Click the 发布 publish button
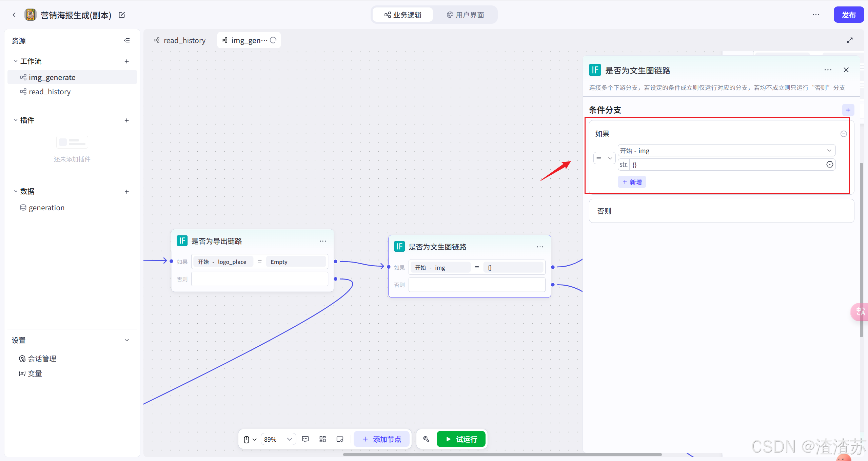 pyautogui.click(x=848, y=15)
